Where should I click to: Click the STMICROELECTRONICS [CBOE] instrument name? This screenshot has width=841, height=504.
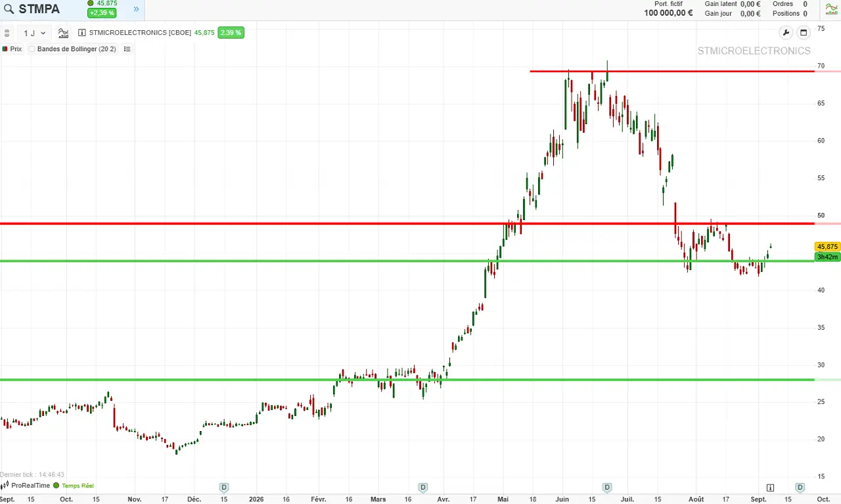pos(140,33)
